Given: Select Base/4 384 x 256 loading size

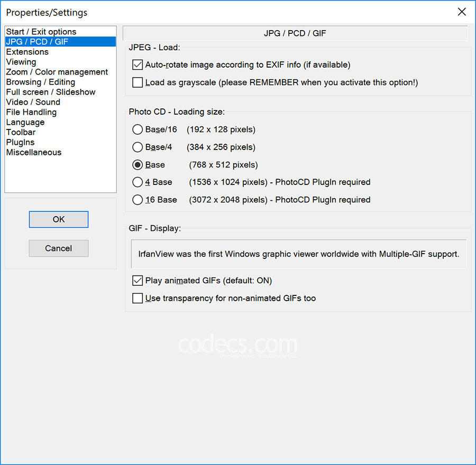Looking at the screenshot, I should point(138,147).
